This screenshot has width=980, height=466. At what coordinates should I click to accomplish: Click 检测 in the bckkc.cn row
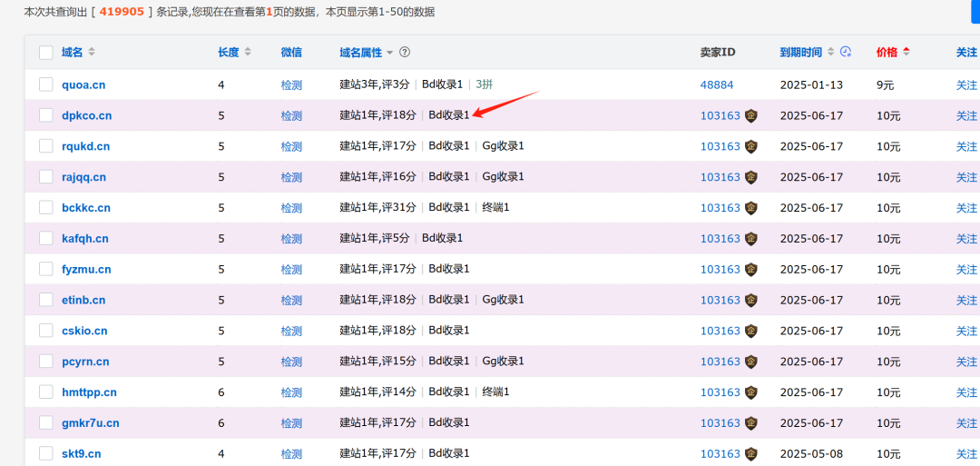tap(291, 208)
